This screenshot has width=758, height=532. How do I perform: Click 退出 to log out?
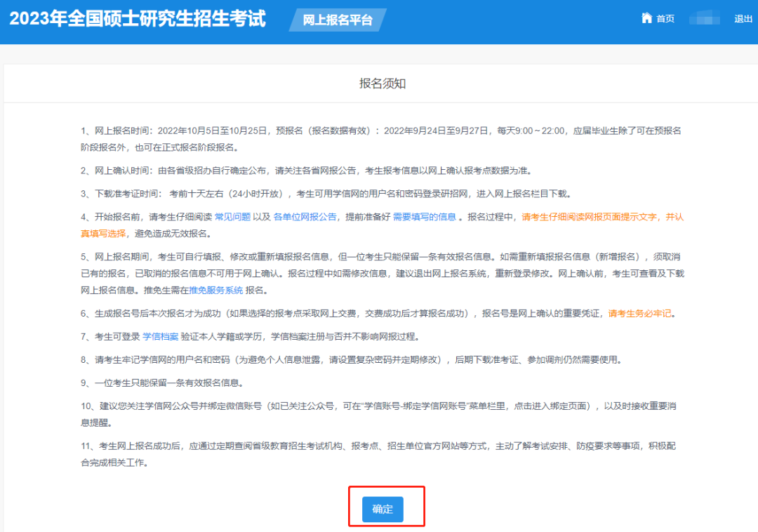(x=743, y=19)
